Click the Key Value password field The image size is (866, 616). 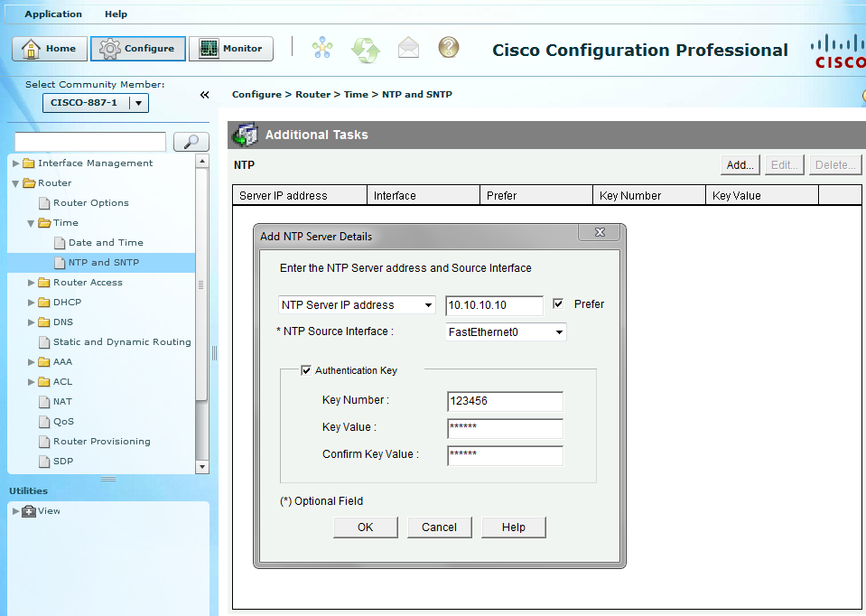point(505,428)
